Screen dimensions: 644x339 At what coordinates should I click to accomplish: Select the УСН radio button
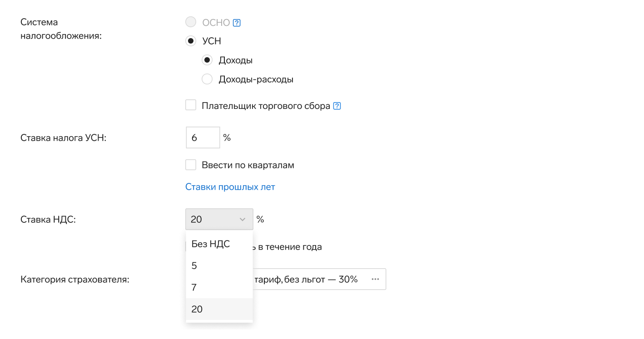191,41
